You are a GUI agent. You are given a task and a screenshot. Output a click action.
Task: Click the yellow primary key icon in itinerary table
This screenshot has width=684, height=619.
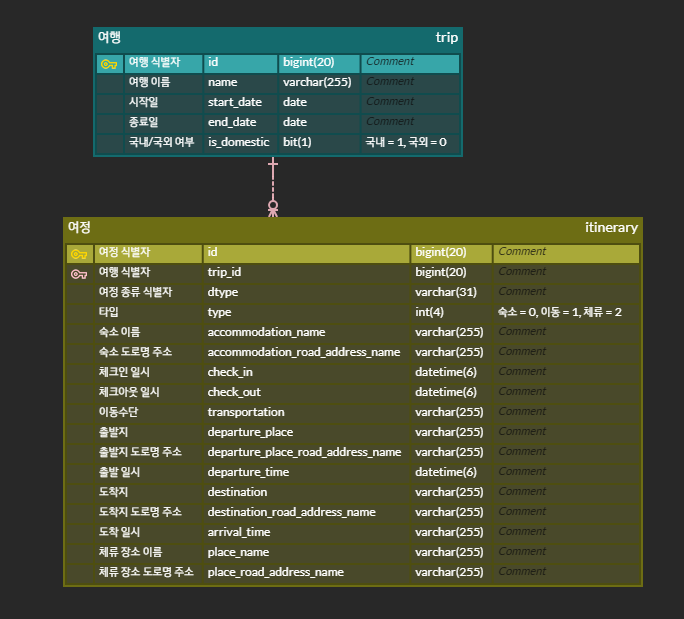tap(79, 254)
